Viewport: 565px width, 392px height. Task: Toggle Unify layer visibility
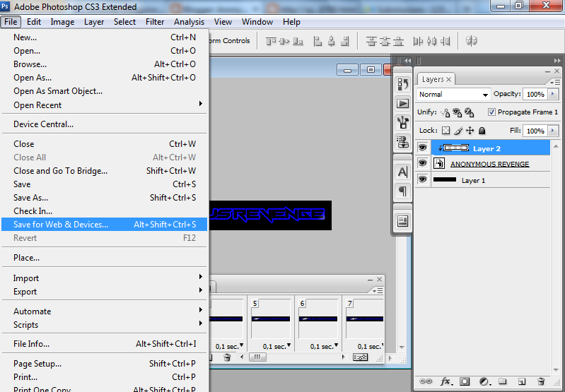(458, 113)
